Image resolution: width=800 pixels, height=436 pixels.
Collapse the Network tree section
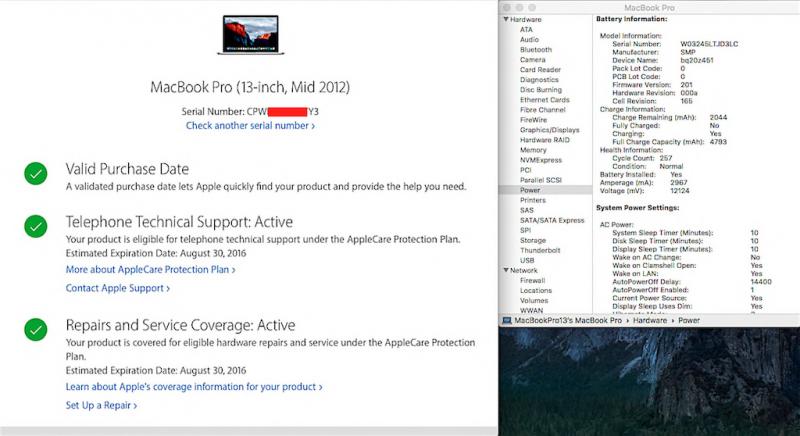coord(506,270)
